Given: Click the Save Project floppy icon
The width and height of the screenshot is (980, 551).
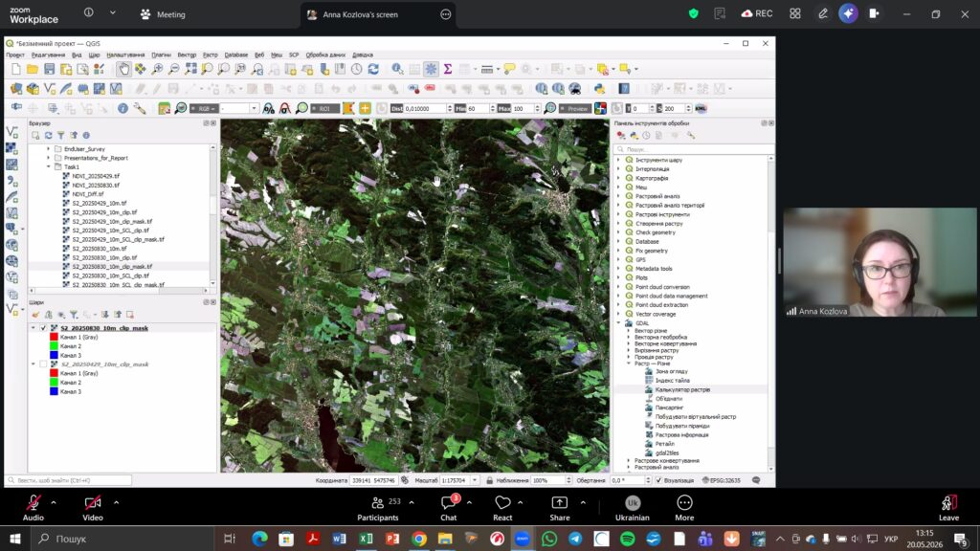Looking at the screenshot, I should click(49, 69).
